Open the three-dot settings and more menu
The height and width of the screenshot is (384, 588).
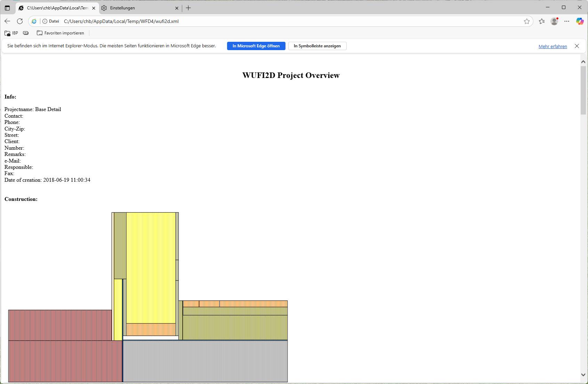pos(567,21)
